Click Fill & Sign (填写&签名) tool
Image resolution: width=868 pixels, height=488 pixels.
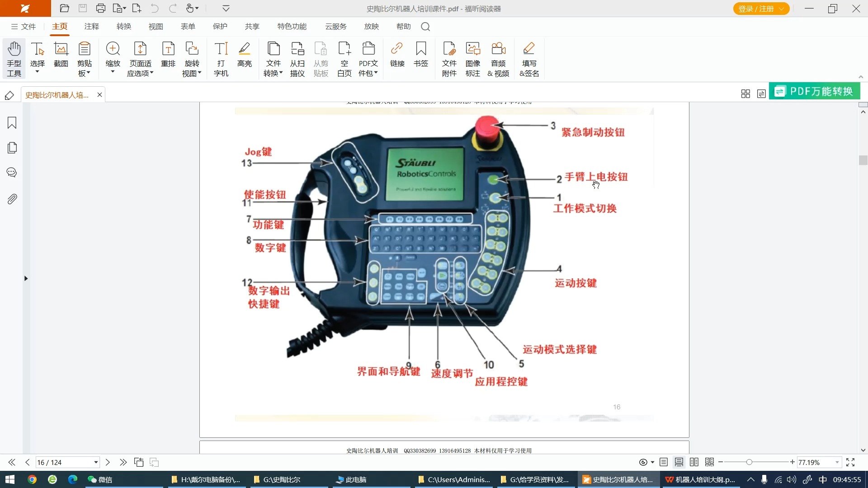[x=529, y=59]
